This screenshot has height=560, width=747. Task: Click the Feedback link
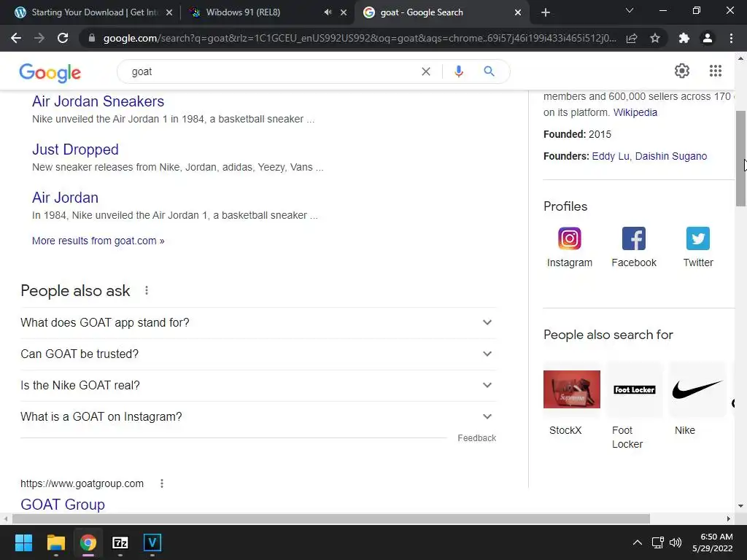[477, 438]
